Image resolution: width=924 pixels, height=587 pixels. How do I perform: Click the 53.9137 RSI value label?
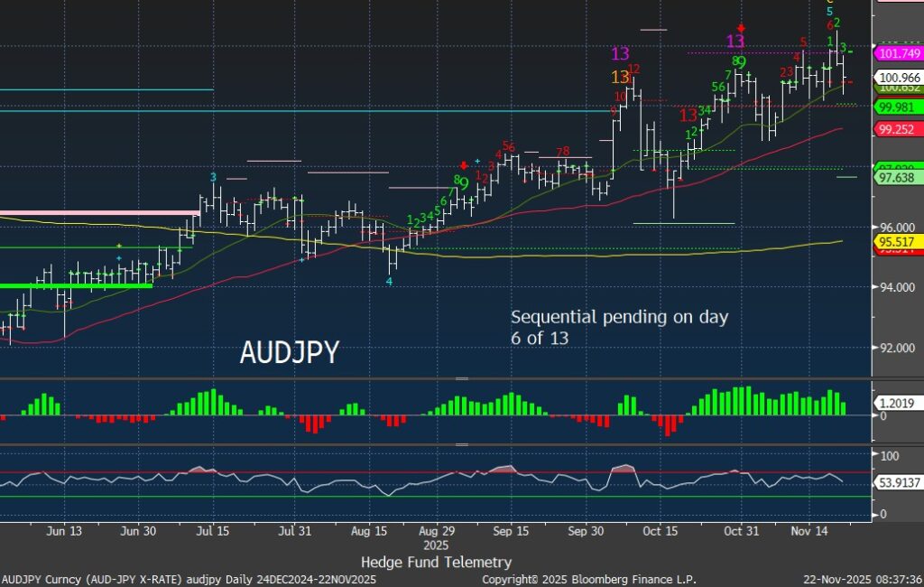(896, 482)
